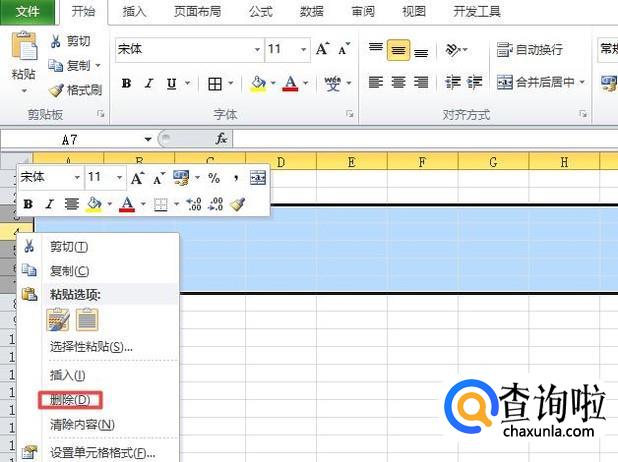Click the format painter brush in the mini toolbar
Viewport: 618px width, 462px height.
[237, 204]
